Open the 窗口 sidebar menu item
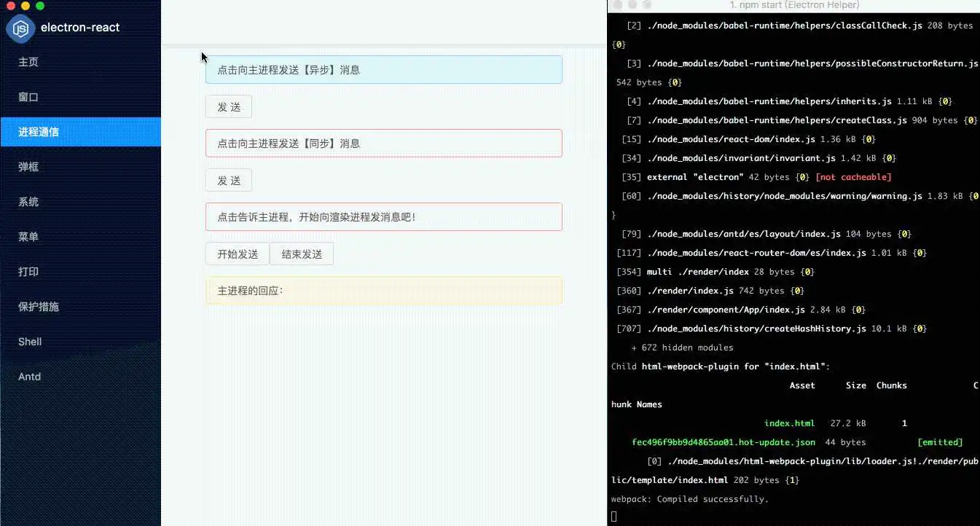The height and width of the screenshot is (526, 980). tap(80, 97)
